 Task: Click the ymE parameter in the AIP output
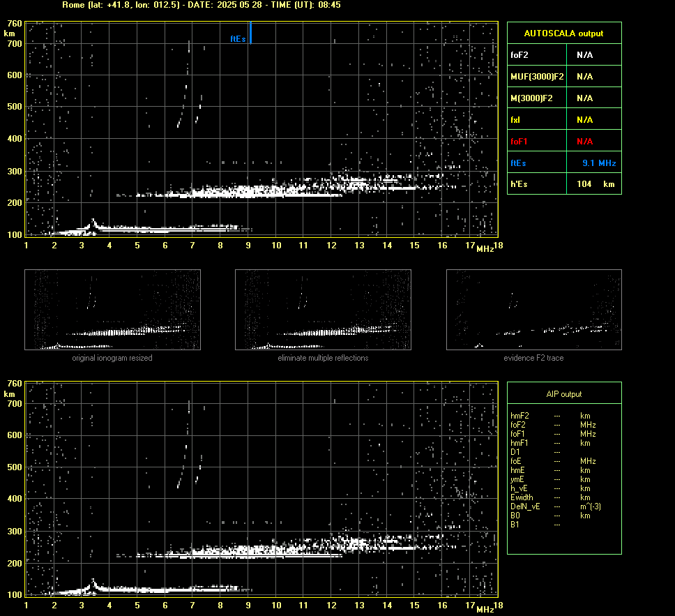[x=517, y=479]
